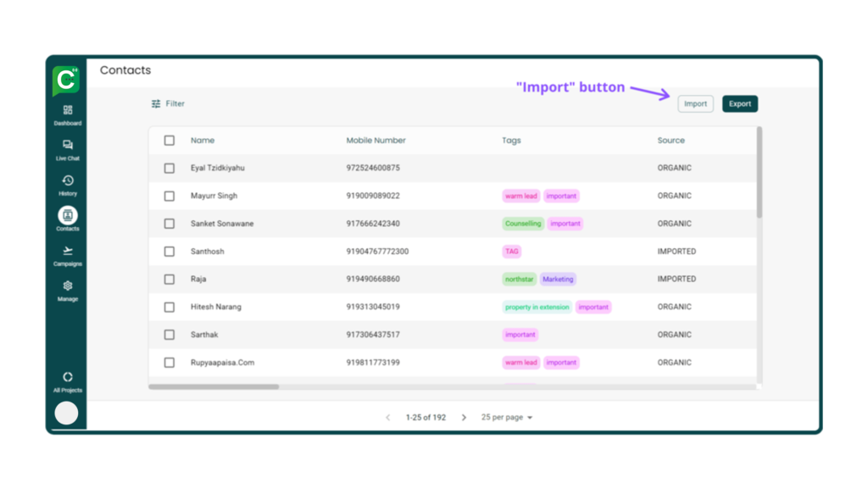The height and width of the screenshot is (488, 868).
Task: Tick the select-all header checkbox
Action: (170, 141)
